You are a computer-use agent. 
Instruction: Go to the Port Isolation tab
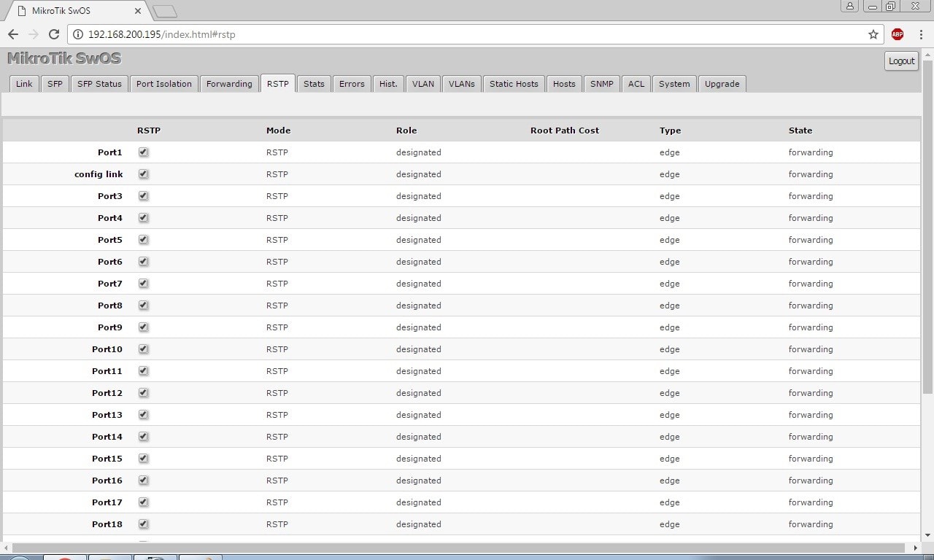[163, 84]
